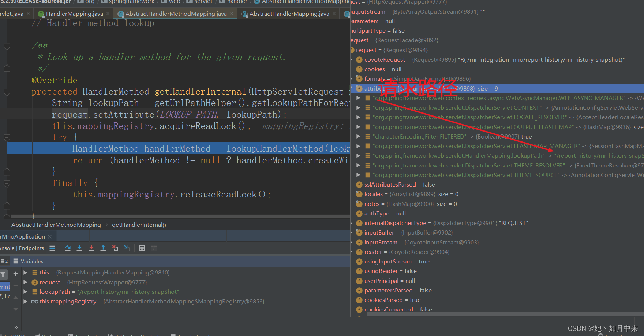This screenshot has width=644, height=336.
Task: Click the Variables panel header tab
Action: (x=32, y=261)
